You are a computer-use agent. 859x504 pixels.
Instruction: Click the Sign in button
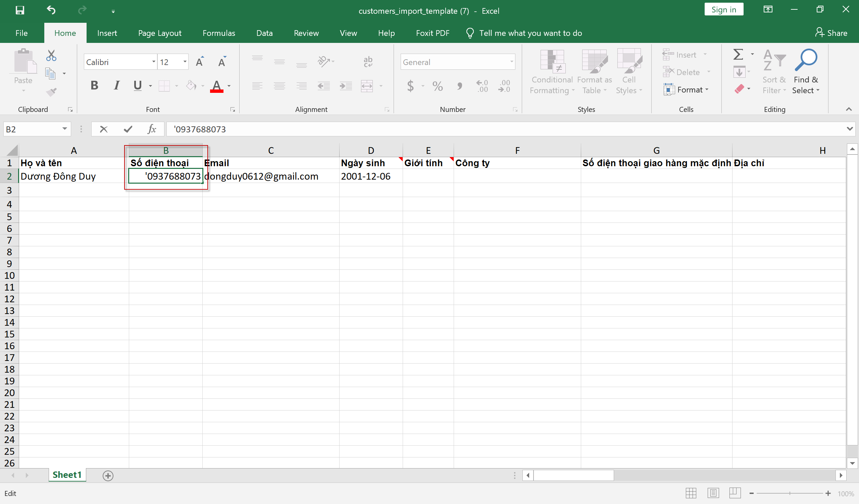pos(723,9)
